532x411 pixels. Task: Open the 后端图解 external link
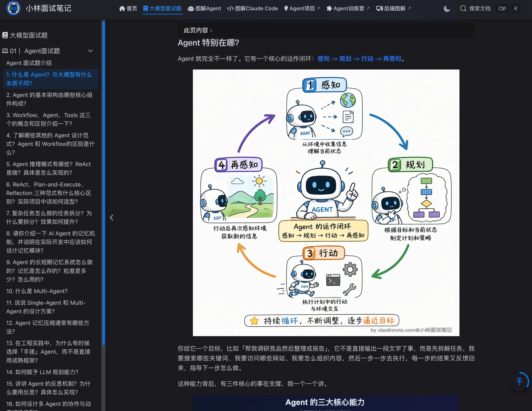[393, 9]
